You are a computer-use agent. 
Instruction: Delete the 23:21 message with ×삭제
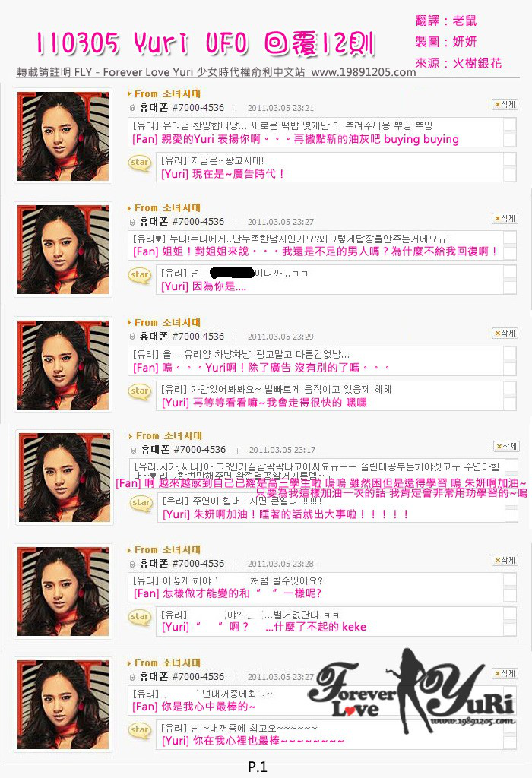click(505, 105)
